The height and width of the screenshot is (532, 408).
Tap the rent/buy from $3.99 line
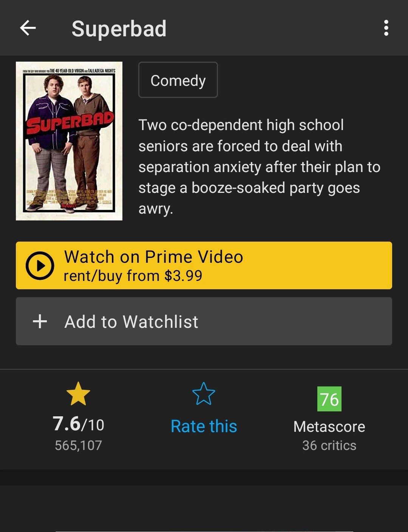133,276
